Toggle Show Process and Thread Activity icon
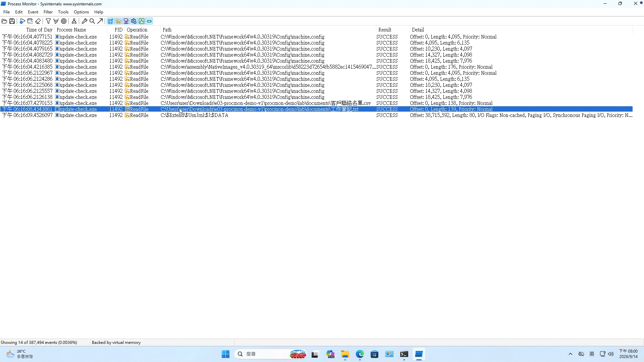The width and height of the screenshot is (644, 362). pos(134,21)
